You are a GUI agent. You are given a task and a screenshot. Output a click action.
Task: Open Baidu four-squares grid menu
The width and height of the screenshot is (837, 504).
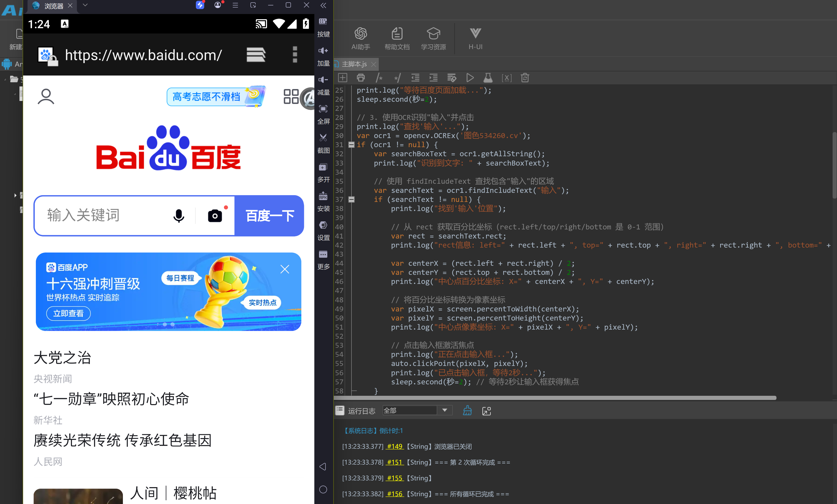click(x=291, y=96)
